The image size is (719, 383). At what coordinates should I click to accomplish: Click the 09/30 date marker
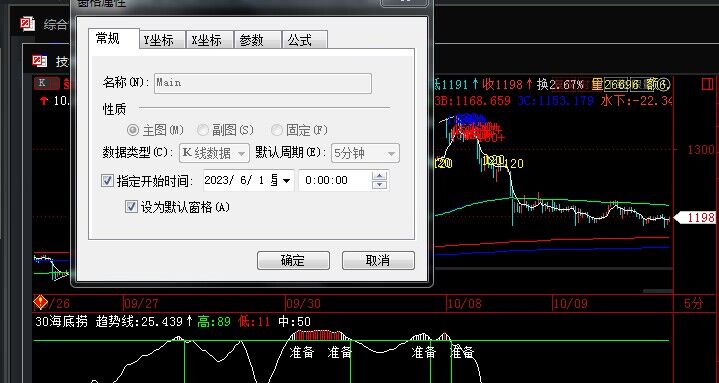click(304, 303)
